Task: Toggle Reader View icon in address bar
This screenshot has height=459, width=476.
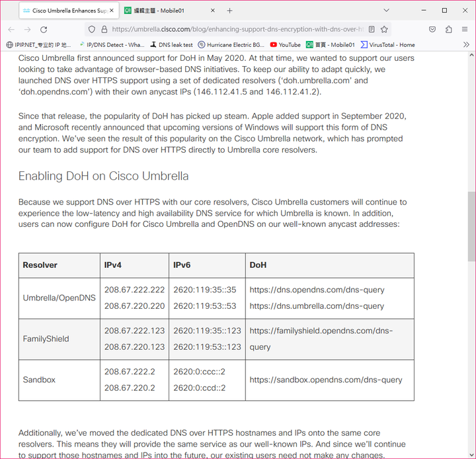Action: (372, 29)
